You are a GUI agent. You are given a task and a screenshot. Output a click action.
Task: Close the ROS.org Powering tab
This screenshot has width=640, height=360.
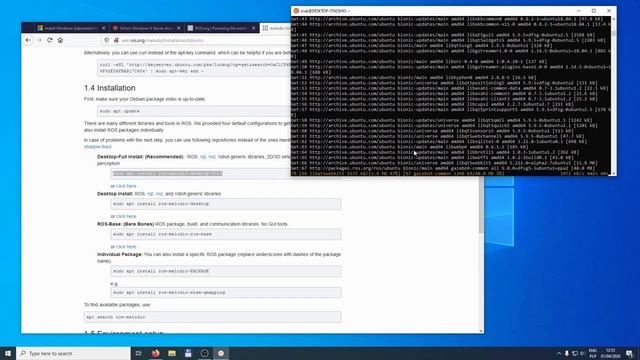253,28
